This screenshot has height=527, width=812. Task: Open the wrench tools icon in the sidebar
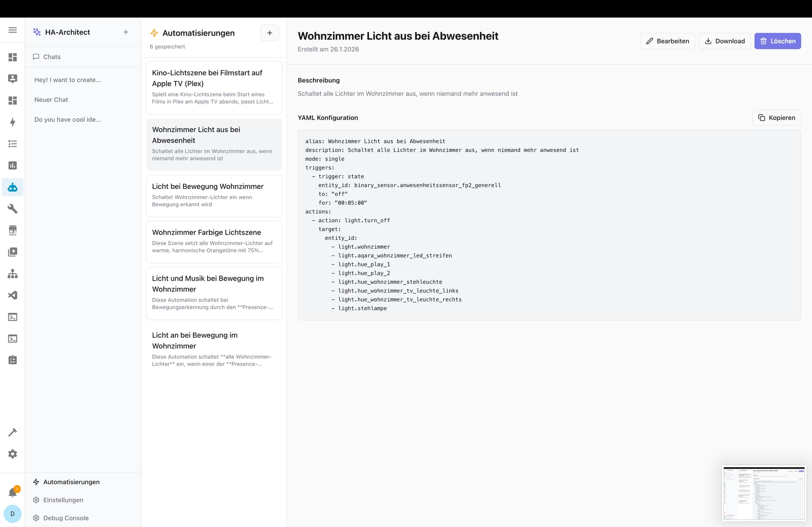(13, 209)
